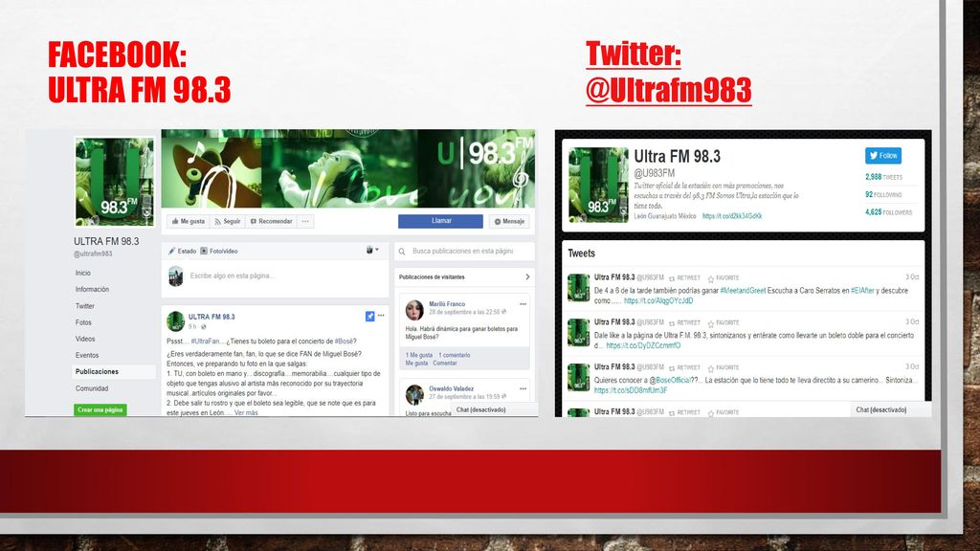Click the Facebook cover photo banner
Image resolution: width=980 pixels, height=551 pixels.
pyautogui.click(x=348, y=168)
